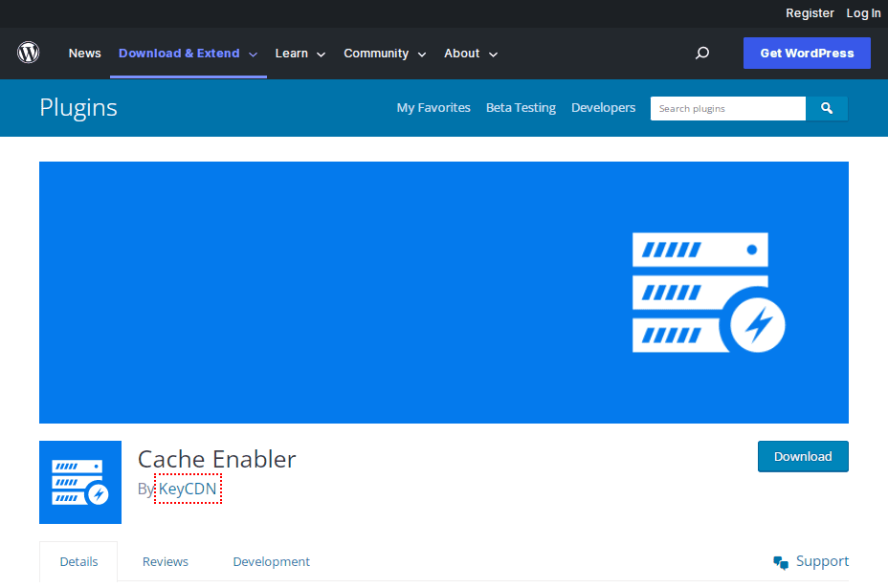Follow the Log In link

[x=863, y=13]
